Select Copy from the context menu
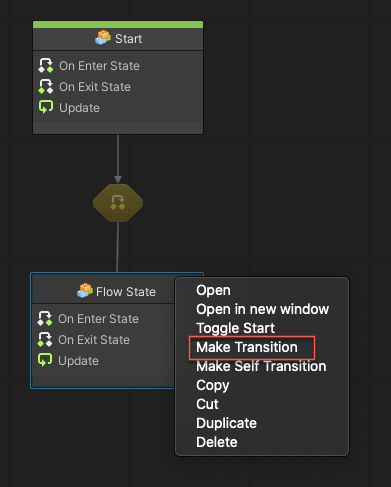Image resolution: width=391 pixels, height=487 pixels. point(213,385)
